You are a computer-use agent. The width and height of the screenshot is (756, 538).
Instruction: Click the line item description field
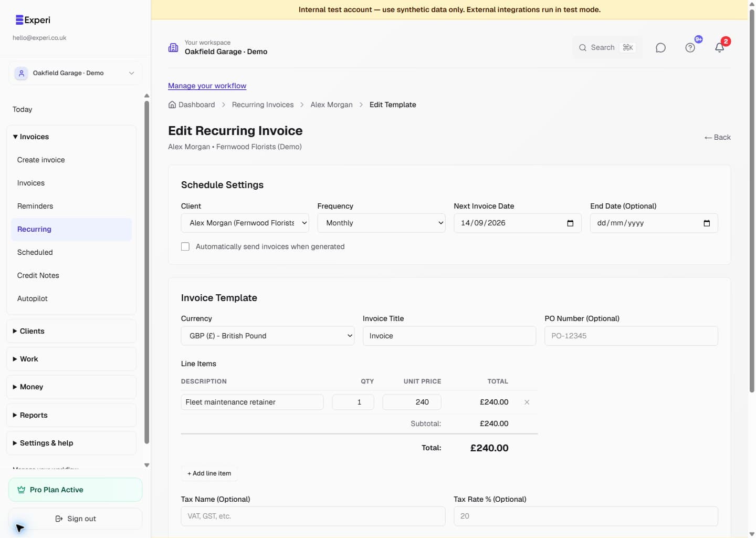click(252, 402)
